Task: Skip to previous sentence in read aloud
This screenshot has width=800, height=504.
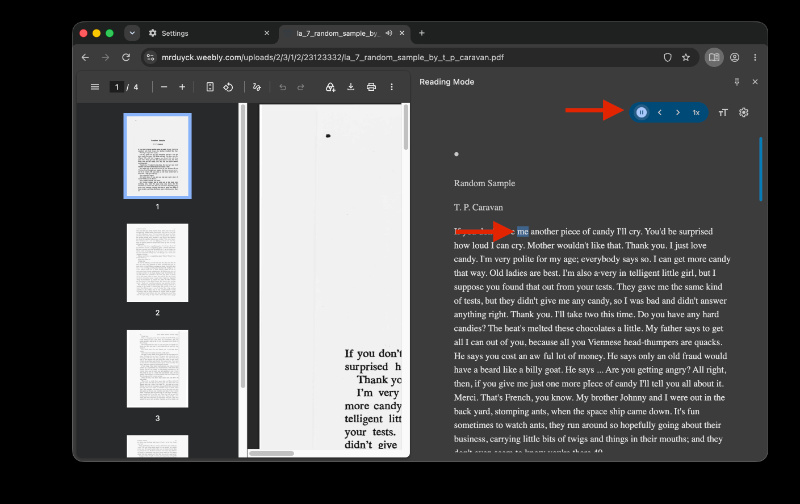Action: pos(660,113)
